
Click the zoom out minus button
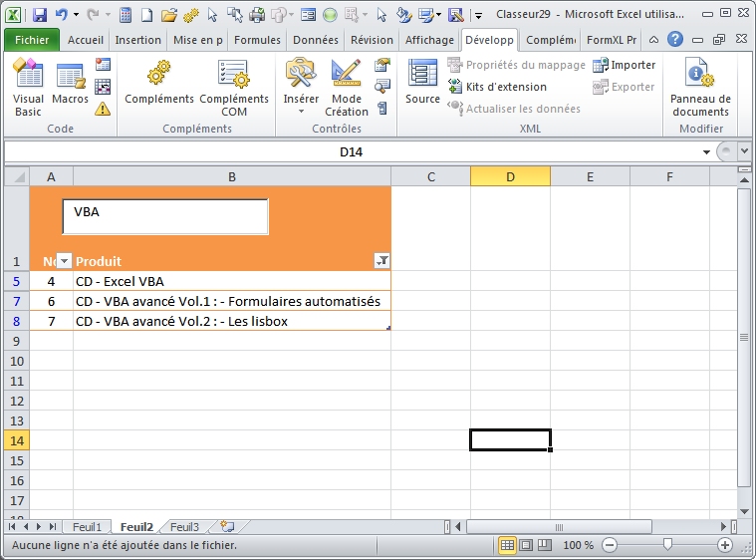[610, 545]
